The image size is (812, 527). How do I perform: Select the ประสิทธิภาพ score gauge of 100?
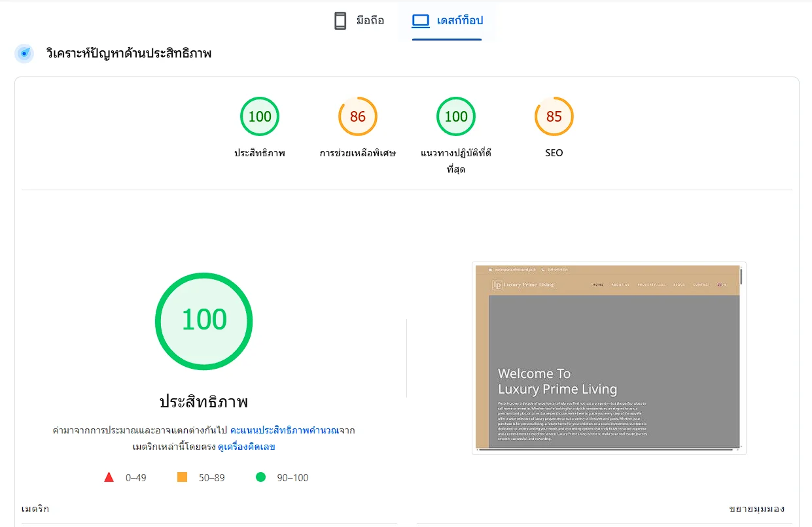tap(260, 116)
